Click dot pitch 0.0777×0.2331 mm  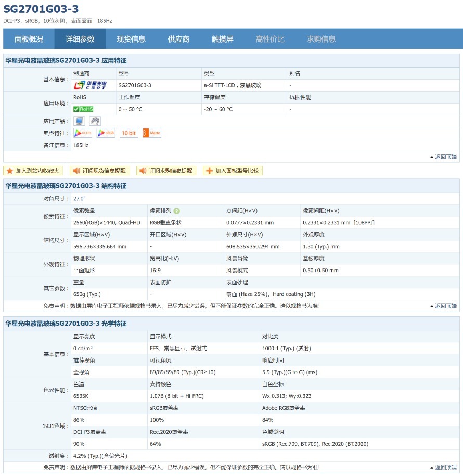(x=250, y=223)
